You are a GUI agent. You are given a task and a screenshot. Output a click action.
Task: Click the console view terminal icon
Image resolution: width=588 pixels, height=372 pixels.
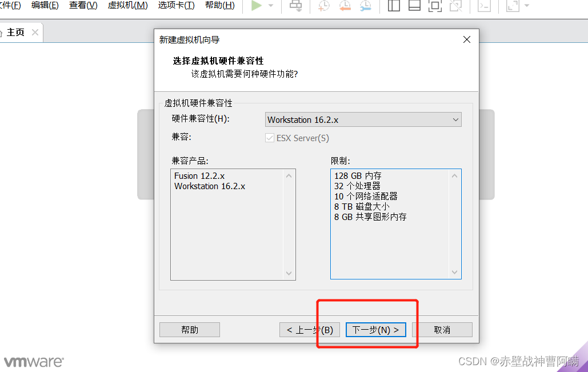[484, 6]
